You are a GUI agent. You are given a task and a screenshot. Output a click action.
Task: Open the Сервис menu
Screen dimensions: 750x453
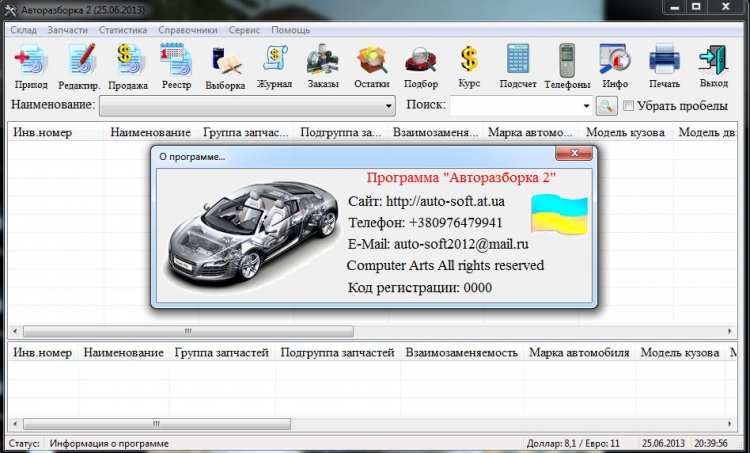pyautogui.click(x=244, y=30)
